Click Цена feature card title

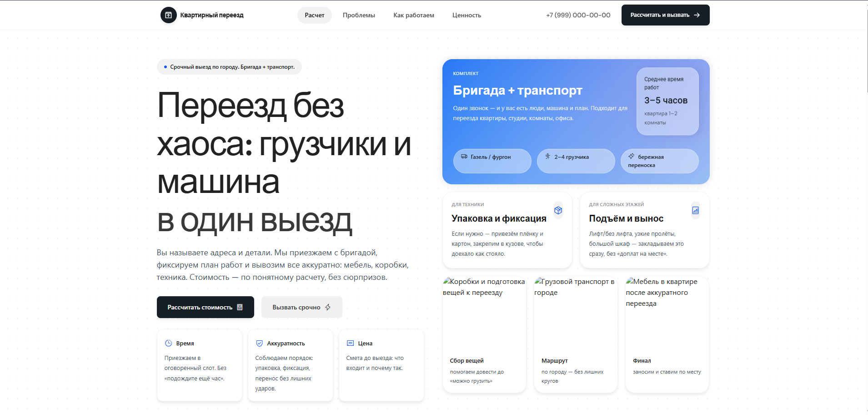coord(365,344)
